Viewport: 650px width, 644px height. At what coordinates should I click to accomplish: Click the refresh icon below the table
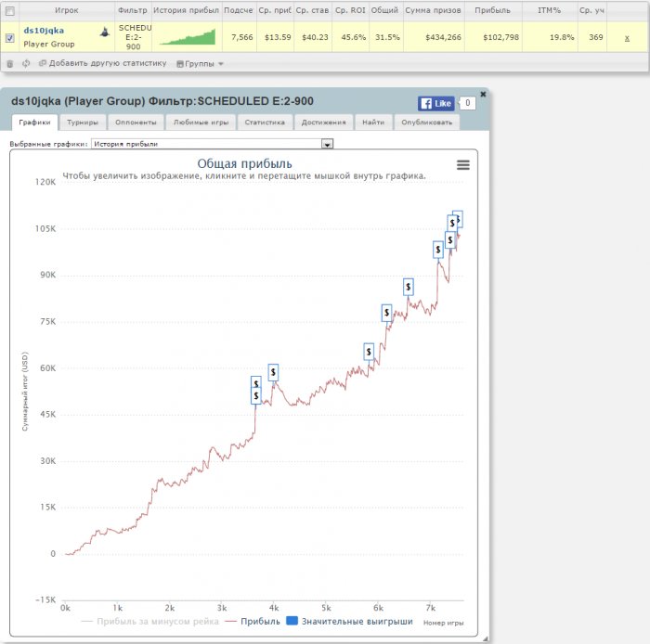[x=26, y=64]
